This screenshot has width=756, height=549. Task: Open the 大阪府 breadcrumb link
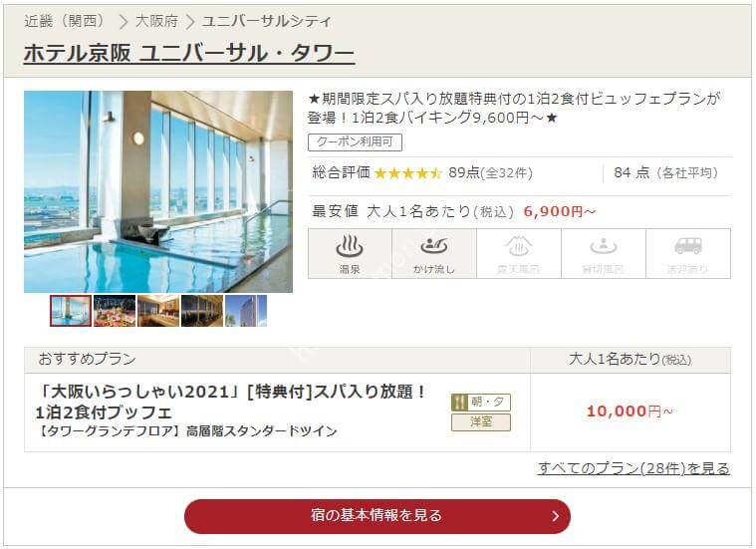156,21
